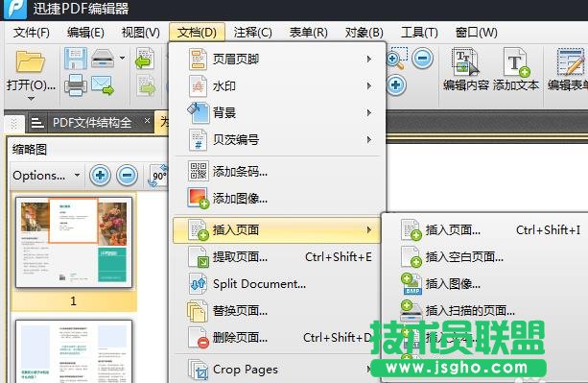Open the 视图(V) menu

140,33
